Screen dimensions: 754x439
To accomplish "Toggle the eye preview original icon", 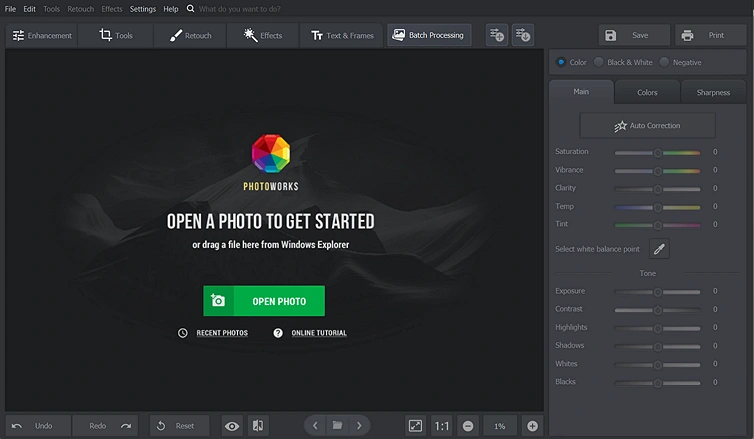I will [x=232, y=426].
